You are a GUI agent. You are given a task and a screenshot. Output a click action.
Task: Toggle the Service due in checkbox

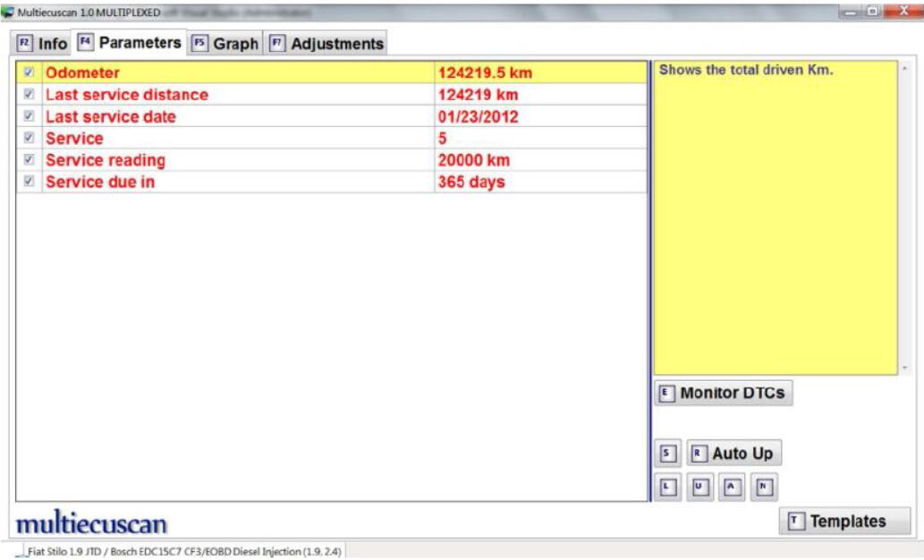(x=29, y=181)
